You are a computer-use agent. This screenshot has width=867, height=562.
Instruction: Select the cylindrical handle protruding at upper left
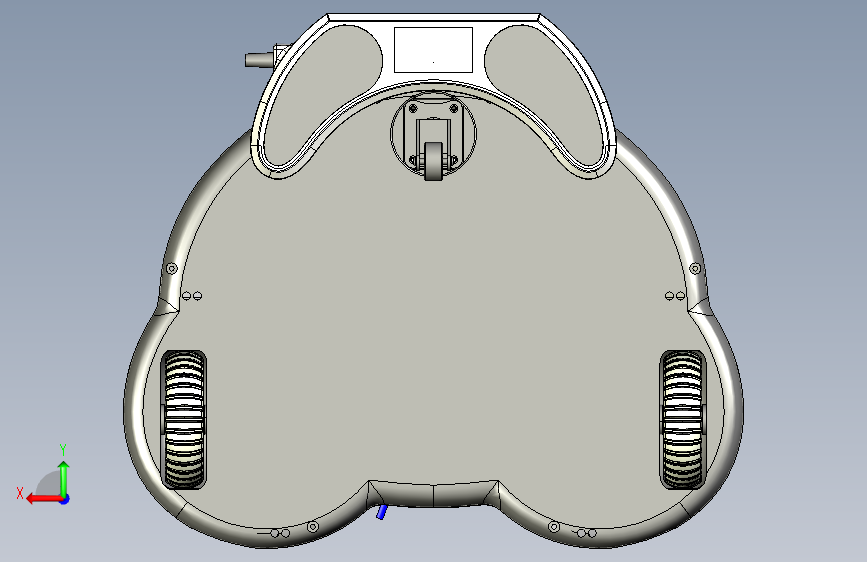click(x=259, y=59)
